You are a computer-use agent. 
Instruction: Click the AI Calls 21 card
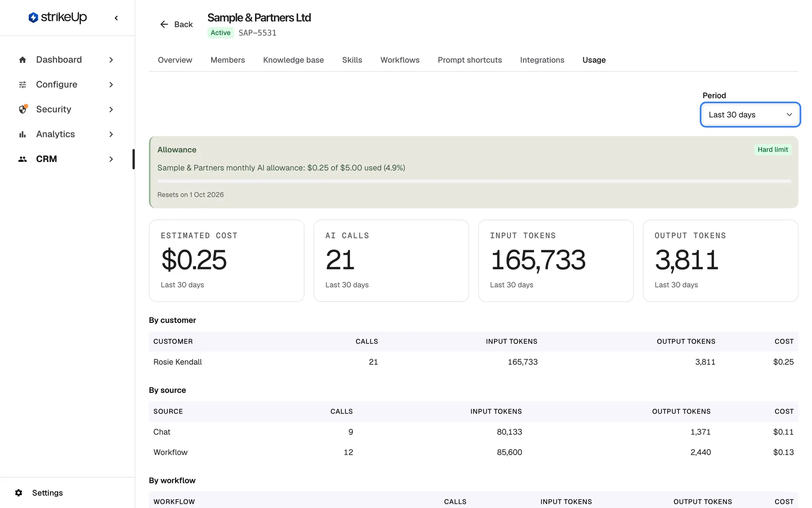pos(391,261)
